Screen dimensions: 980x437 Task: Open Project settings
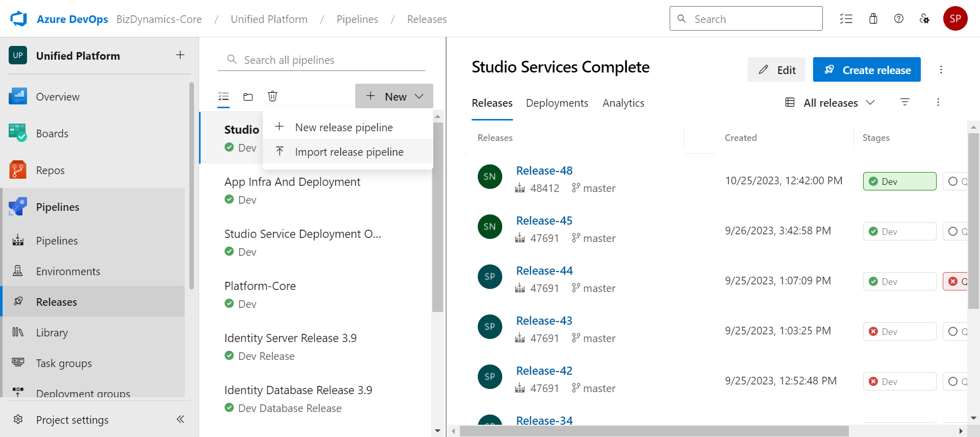[72, 420]
